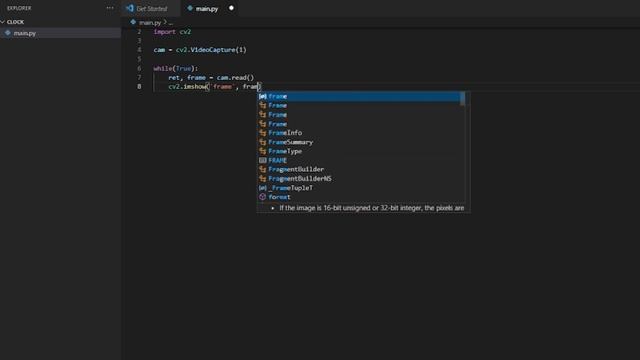Screen dimensions: 640x360
Task: Choose the 'FrameSummary' suggestion
Action: [360, 142]
